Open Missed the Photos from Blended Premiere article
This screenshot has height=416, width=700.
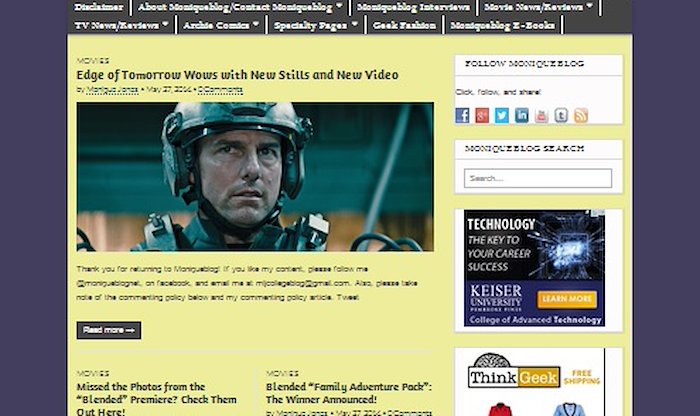tap(156, 399)
